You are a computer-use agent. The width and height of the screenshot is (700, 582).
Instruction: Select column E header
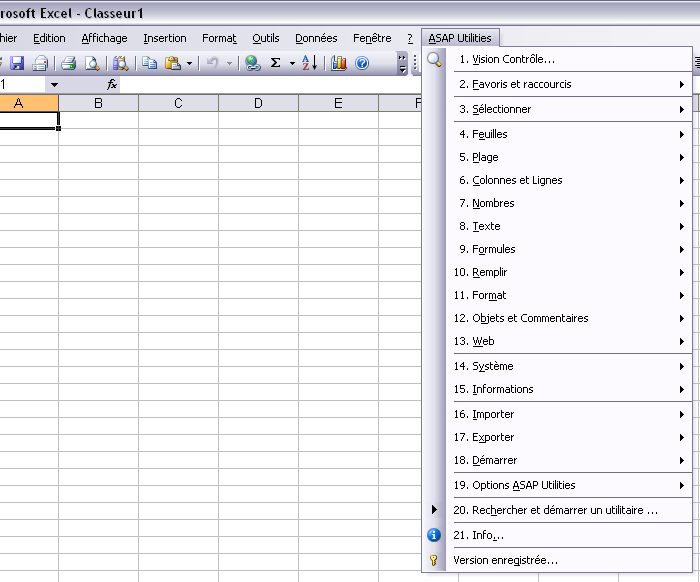coord(338,104)
